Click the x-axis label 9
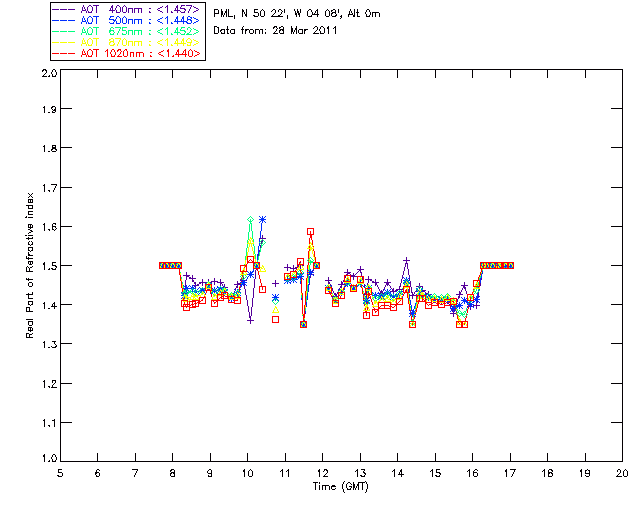This screenshot has width=640, height=512. click(210, 473)
